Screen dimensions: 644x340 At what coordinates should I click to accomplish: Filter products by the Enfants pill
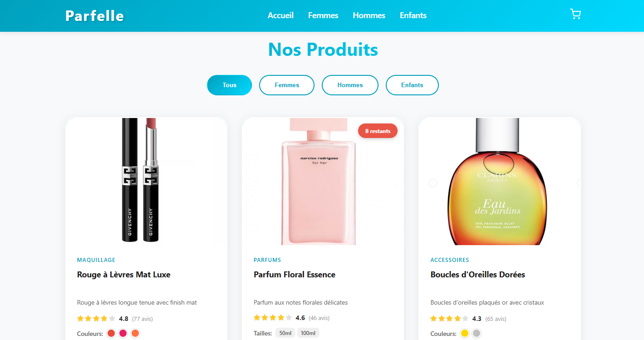412,85
